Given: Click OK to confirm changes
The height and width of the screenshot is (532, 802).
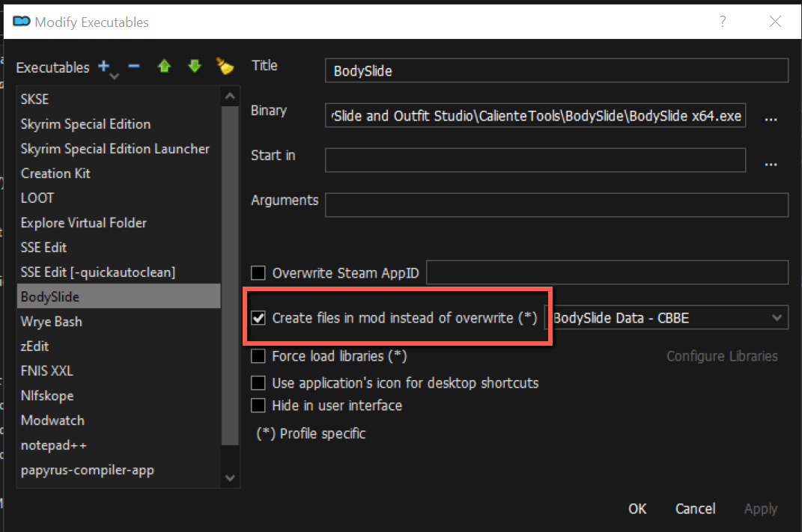Looking at the screenshot, I should click(x=637, y=509).
